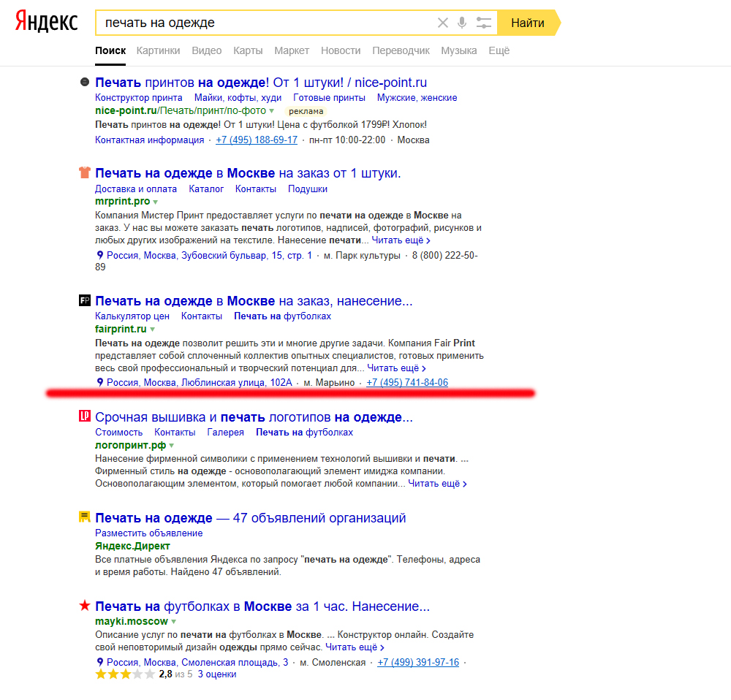
Task: Expand dropdown arrow next to mayki.moscow
Action: tap(173, 621)
